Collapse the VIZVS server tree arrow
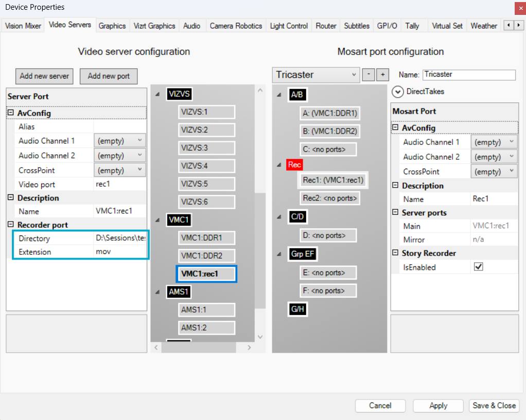526x420 pixels. tap(157, 94)
